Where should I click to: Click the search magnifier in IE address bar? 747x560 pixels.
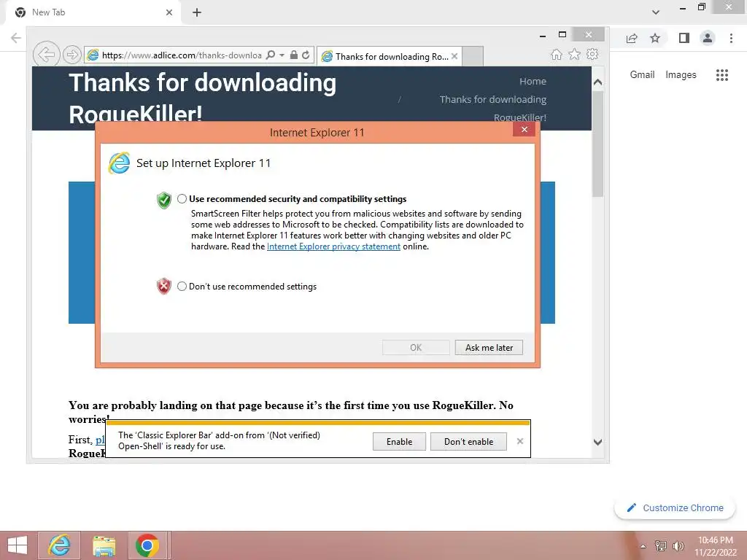click(x=270, y=55)
